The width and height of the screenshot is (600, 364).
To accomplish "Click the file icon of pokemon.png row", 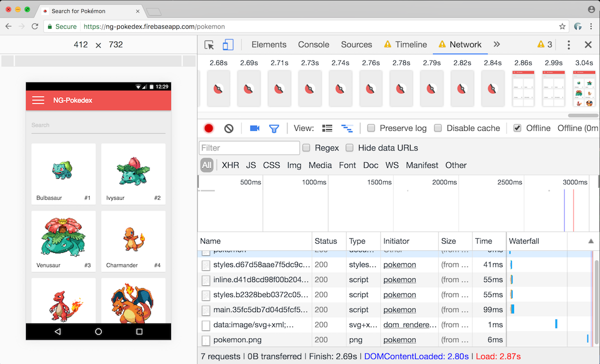I will click(x=206, y=340).
